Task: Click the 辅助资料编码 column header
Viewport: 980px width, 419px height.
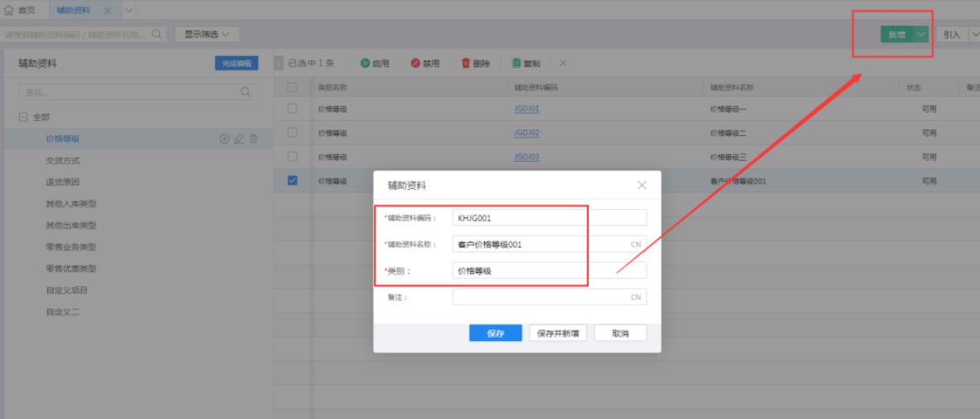Action: (536, 88)
